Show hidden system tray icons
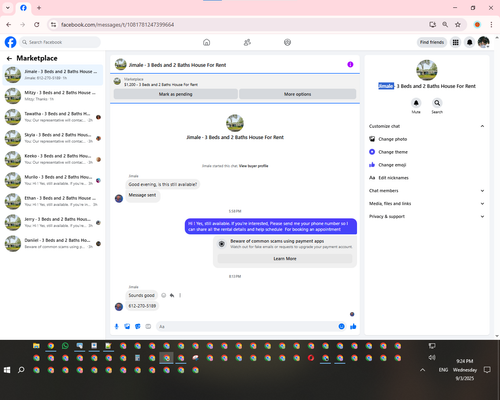This screenshot has height=400, width=500. pos(422,370)
